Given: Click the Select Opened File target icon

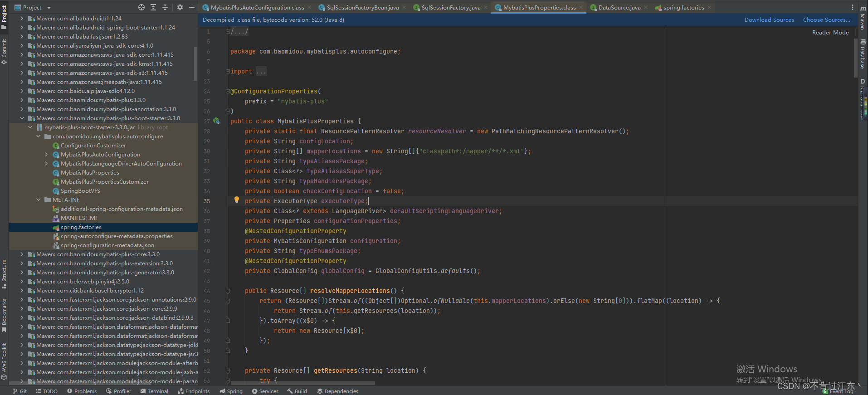Looking at the screenshot, I should click(141, 7).
